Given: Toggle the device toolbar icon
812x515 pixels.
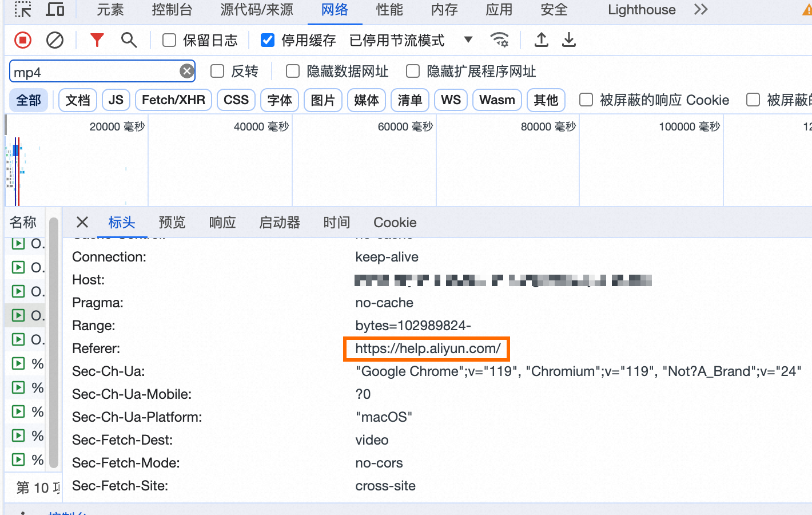Looking at the screenshot, I should tap(55, 10).
